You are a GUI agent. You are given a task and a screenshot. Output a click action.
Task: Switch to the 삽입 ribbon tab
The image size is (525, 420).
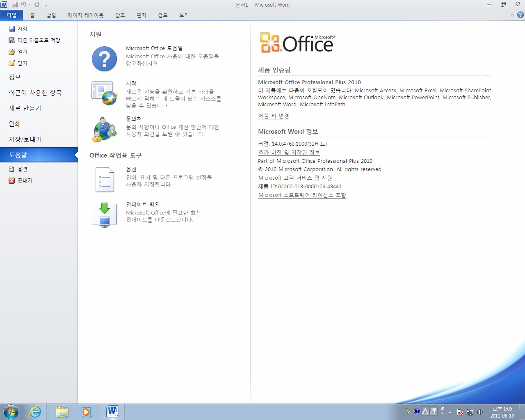tap(51, 15)
